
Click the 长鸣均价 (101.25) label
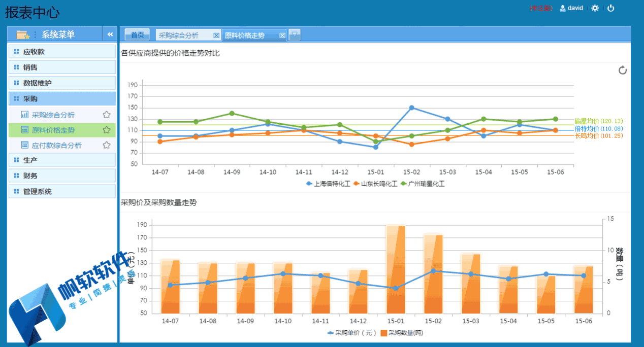click(x=599, y=136)
